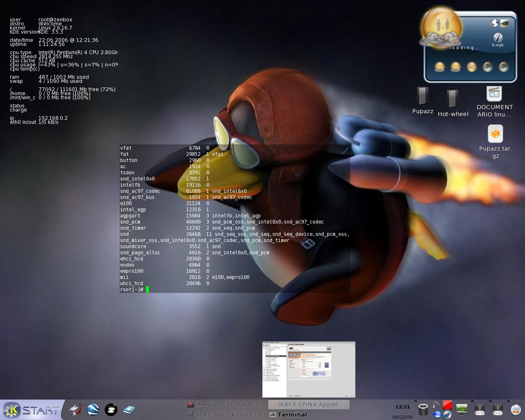Click the snd_ac97_codec row in terminal
This screenshot has width=525, height=420.
(183, 191)
